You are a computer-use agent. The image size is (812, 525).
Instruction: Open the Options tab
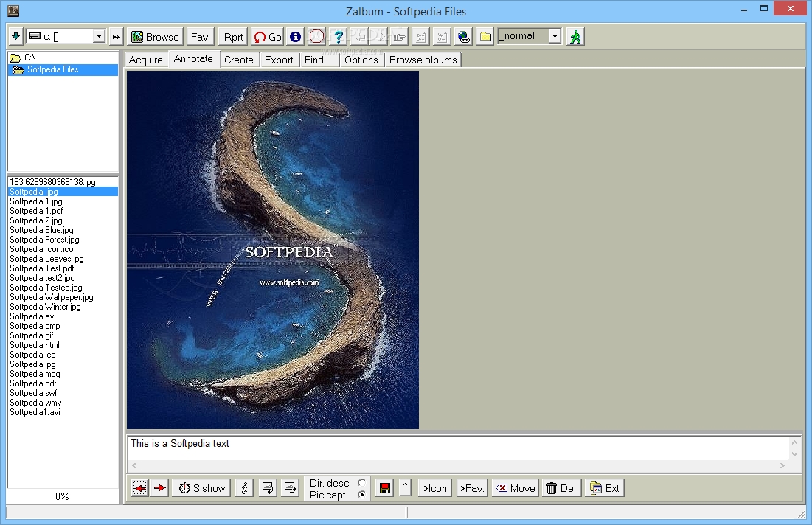(x=361, y=60)
